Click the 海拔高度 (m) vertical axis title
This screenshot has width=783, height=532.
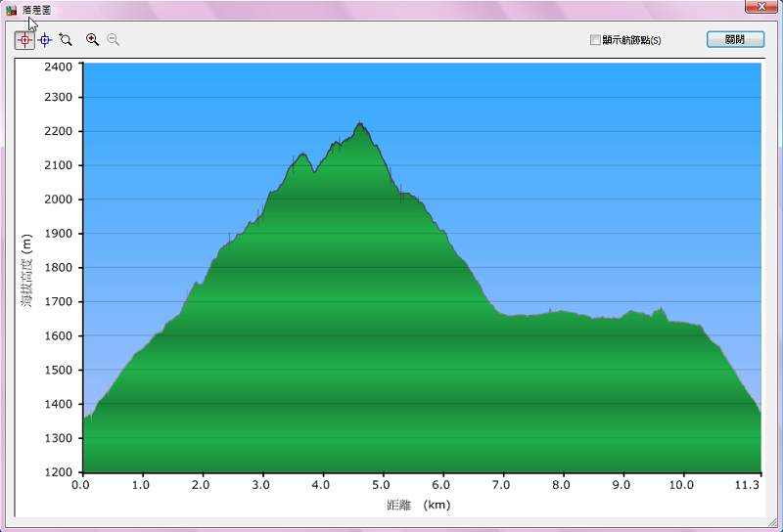tap(26, 271)
